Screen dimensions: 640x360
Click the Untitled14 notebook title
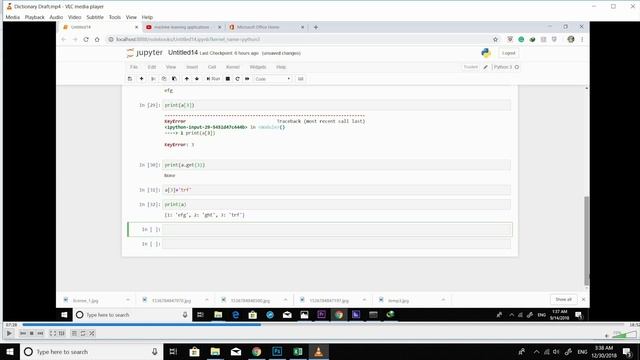[x=183, y=53]
